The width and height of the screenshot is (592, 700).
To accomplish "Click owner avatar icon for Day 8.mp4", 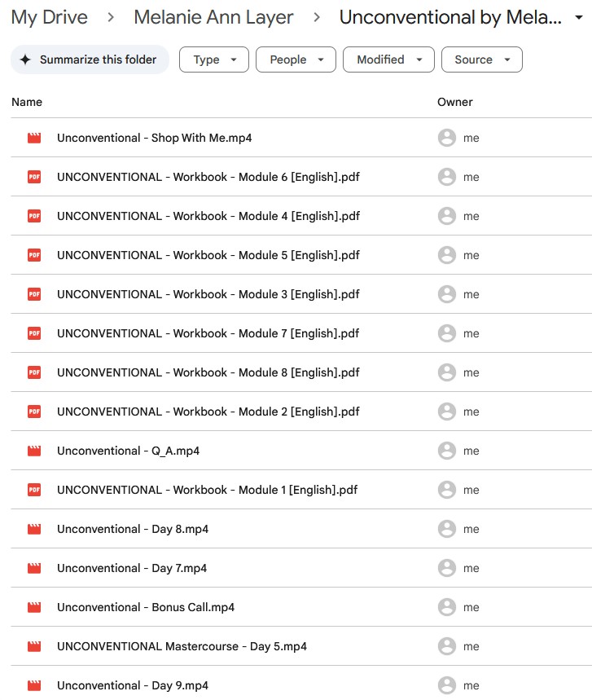I will pyautogui.click(x=446, y=530).
